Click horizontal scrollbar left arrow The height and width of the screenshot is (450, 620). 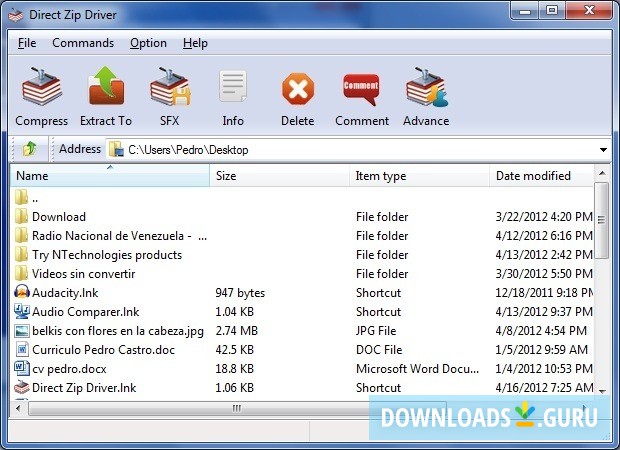pyautogui.click(x=18, y=408)
